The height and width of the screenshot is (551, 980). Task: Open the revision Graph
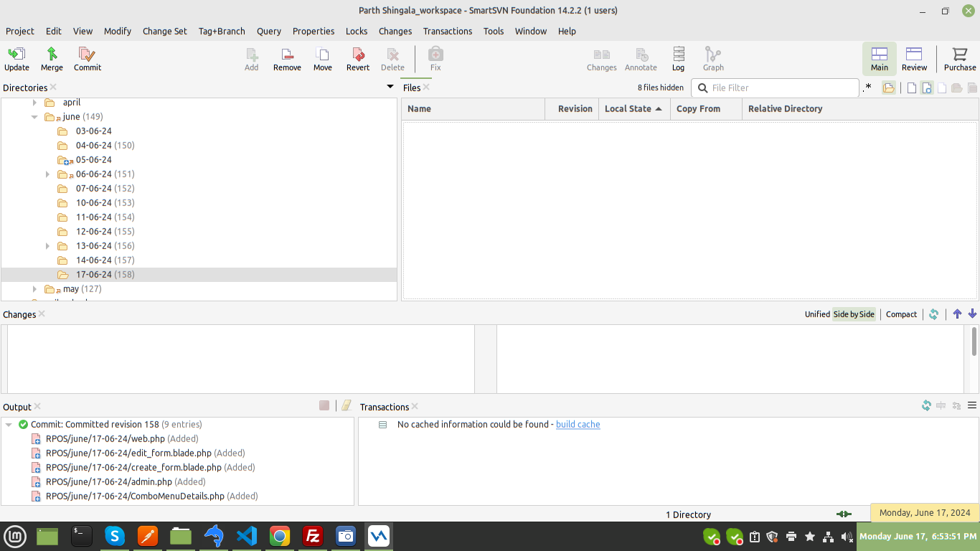[713, 59]
